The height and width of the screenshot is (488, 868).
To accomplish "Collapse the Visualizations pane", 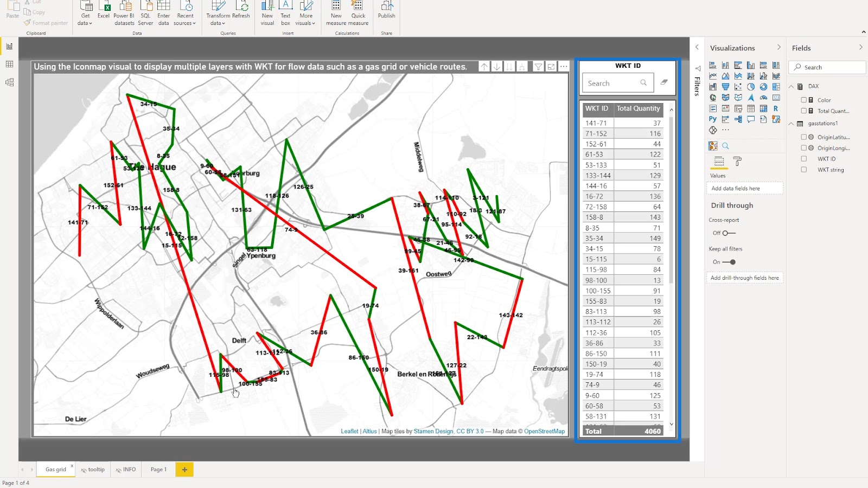I will tap(779, 48).
